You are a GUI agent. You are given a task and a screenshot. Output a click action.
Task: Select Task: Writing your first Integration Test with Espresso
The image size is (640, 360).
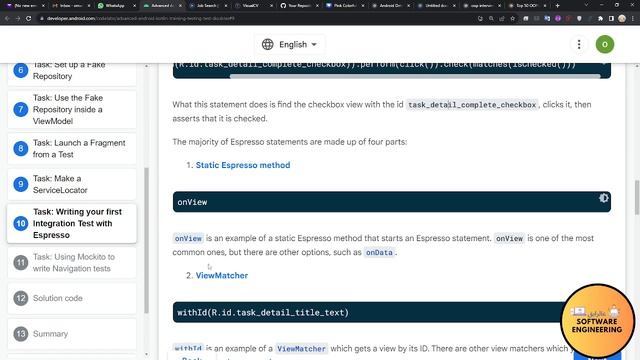pos(72,223)
